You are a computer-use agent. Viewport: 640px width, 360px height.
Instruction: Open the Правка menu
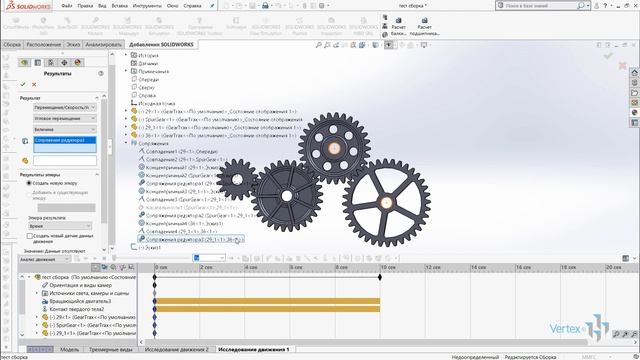(x=85, y=6)
